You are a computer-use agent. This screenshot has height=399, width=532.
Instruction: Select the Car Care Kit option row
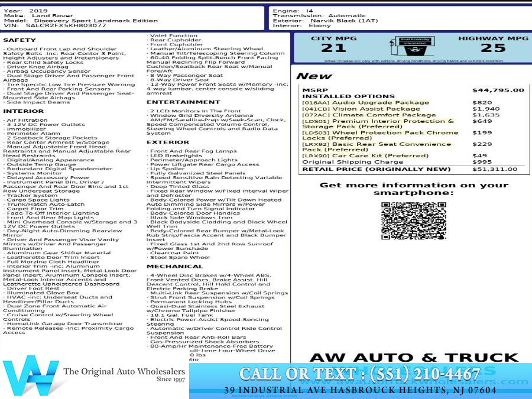point(414,155)
